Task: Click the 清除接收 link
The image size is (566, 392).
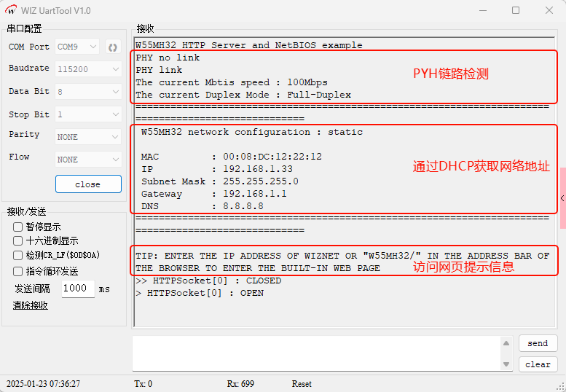Action: (30, 305)
